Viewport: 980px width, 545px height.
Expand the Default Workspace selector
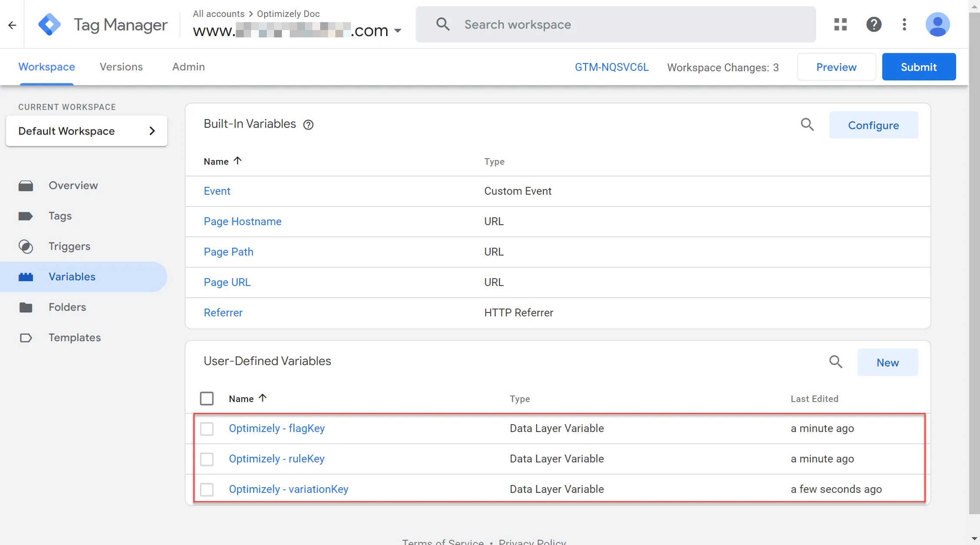[x=86, y=131]
